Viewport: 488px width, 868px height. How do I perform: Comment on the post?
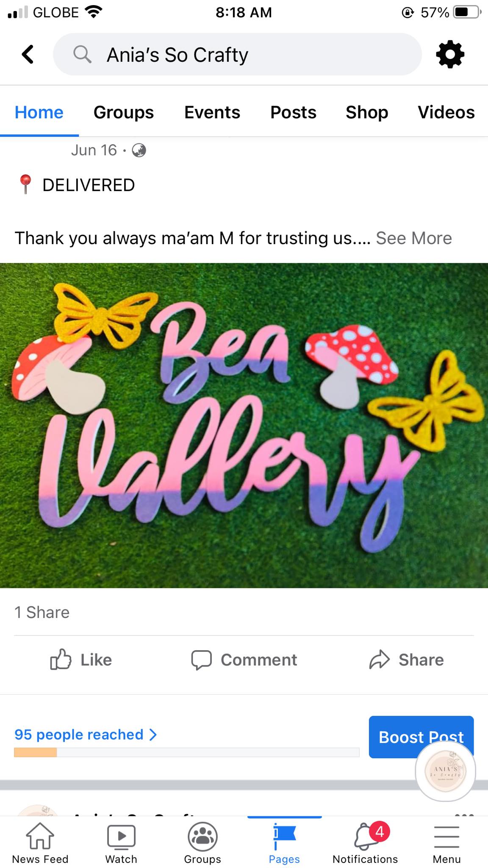pyautogui.click(x=244, y=660)
